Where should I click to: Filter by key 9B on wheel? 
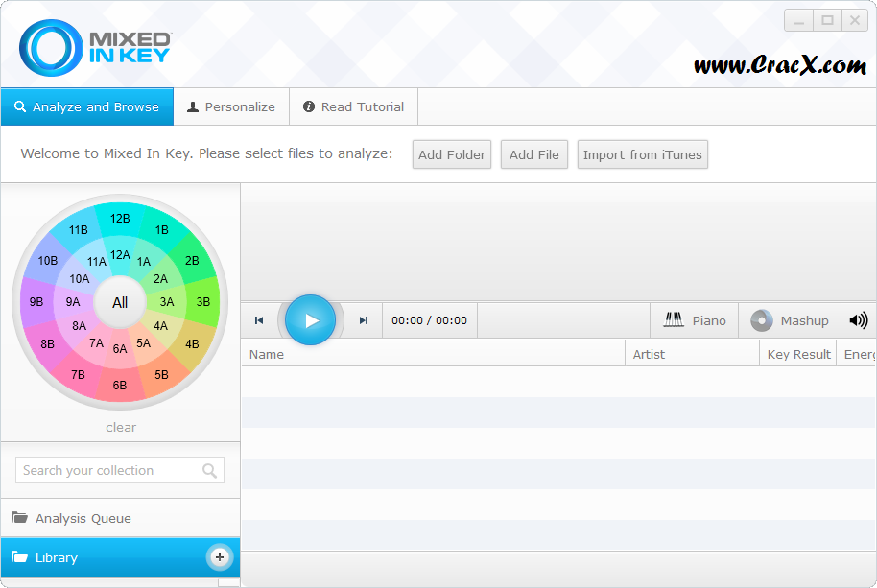pos(36,302)
